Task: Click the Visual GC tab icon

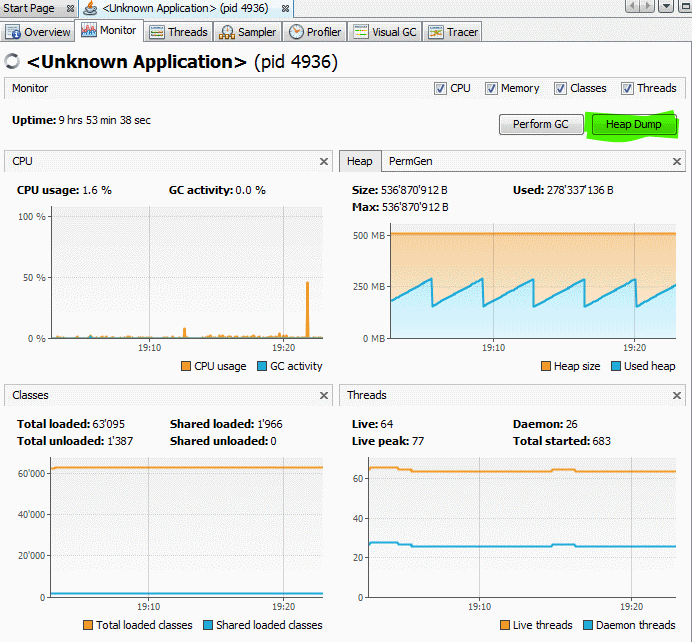Action: click(361, 32)
